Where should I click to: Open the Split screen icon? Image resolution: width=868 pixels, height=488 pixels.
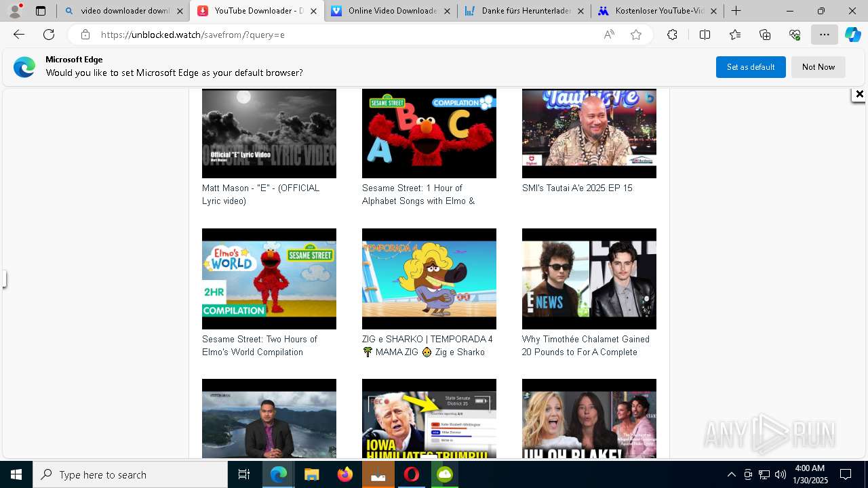point(705,35)
